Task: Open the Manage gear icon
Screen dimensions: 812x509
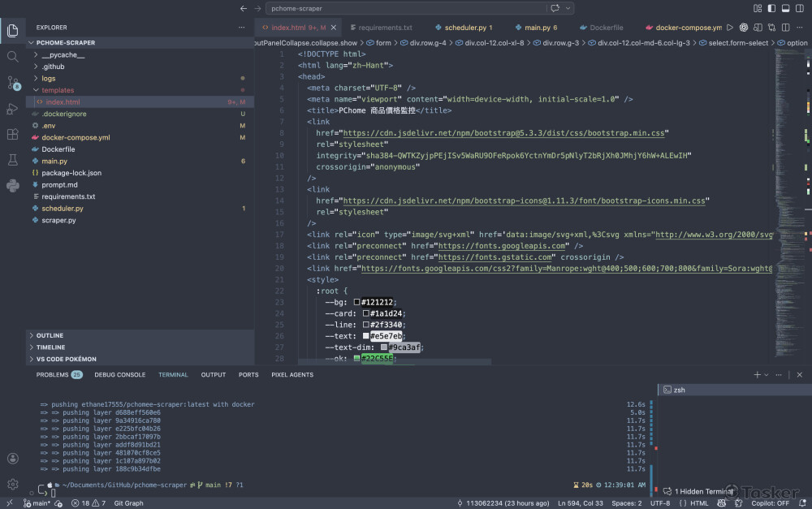Action: point(12,484)
